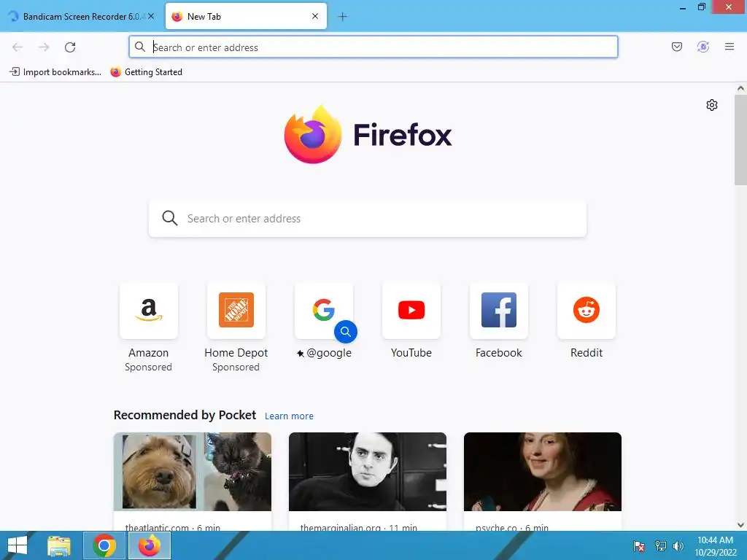
Task: Click the Recommended by Pocket heading
Action: (185, 415)
